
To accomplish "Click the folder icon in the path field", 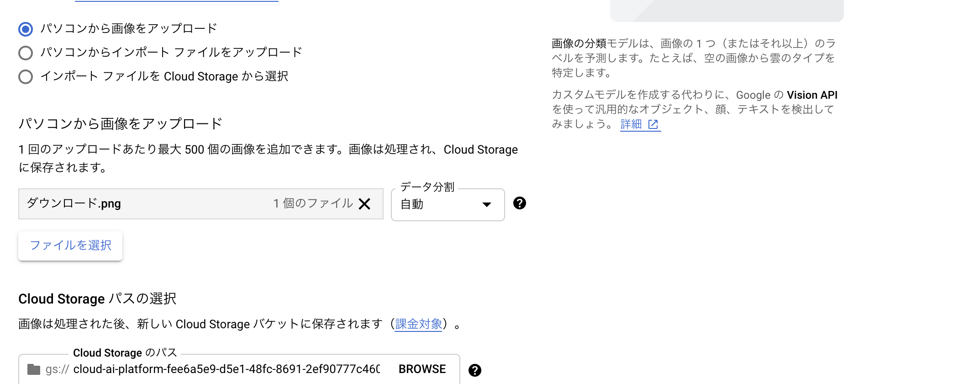I will 34,369.
